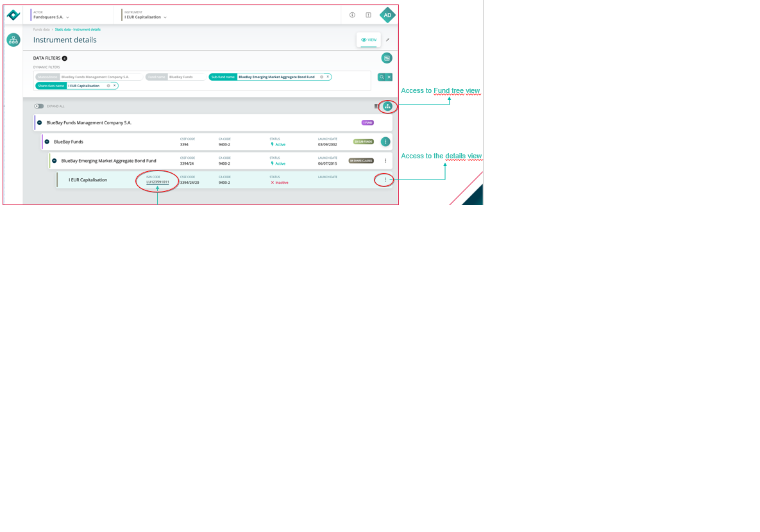The image size is (760, 532).
Task: Toggle the Expand All switch
Action: [38, 106]
